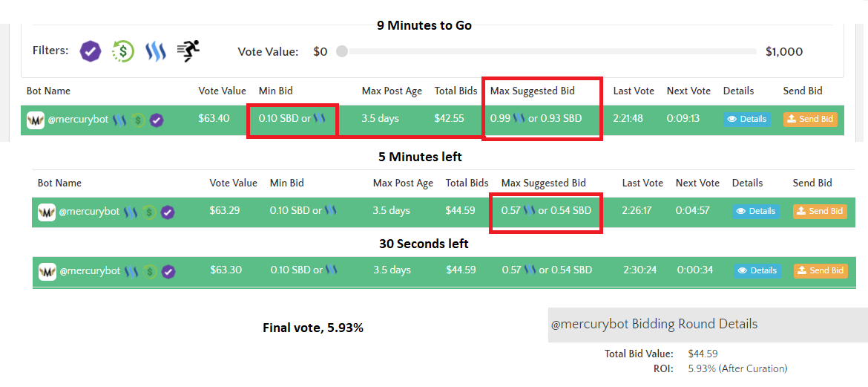The width and height of the screenshot is (868, 387).
Task: Toggle the purple verified-bot filter icon
Action: [x=91, y=51]
